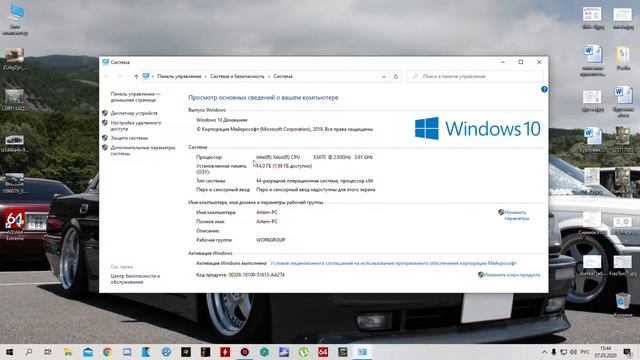Screen dimensions: 640x360
Task: Open Центр безопасности и обслуживания
Action: pyautogui.click(x=135, y=279)
